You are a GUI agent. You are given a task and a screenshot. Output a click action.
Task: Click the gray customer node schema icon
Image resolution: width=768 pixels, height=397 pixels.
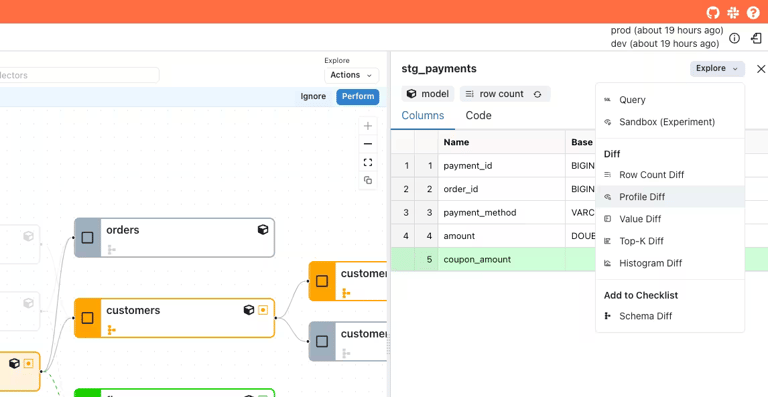(346, 353)
